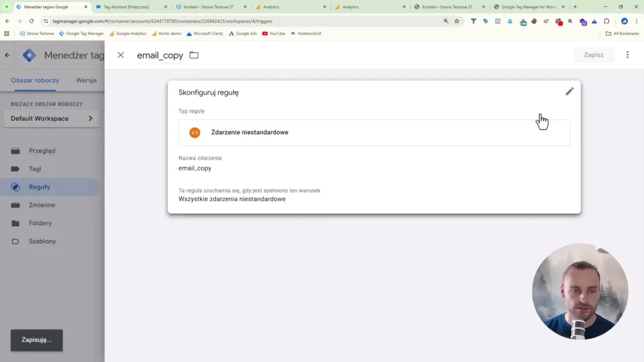Open Google Analytics bookmark
Screen dimensions: 644x362
[128, 34]
